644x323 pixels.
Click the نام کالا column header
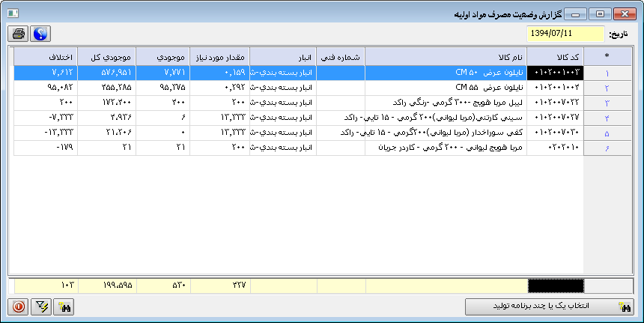(446, 57)
